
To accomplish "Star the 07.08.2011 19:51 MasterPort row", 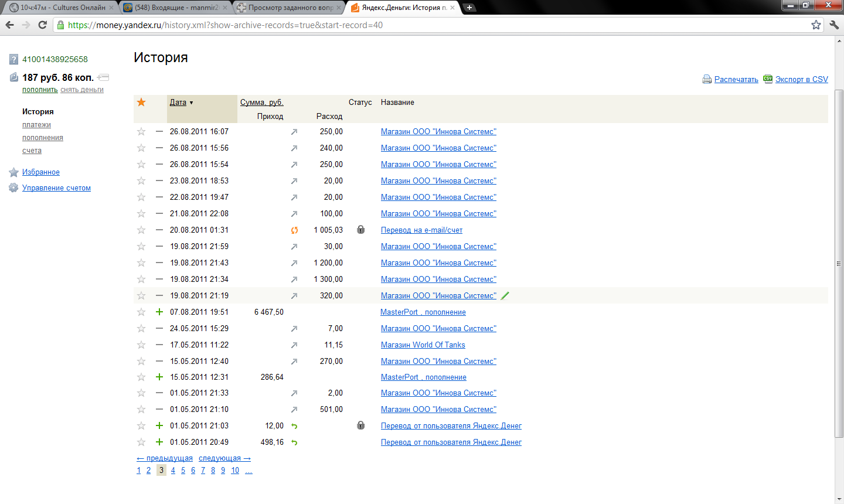I will [141, 312].
